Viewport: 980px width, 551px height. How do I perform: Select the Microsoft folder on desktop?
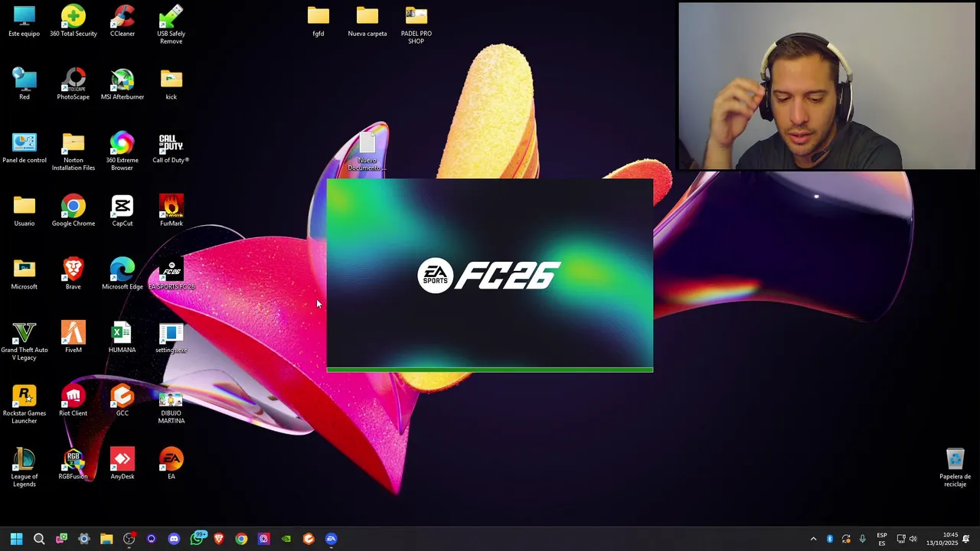click(24, 275)
